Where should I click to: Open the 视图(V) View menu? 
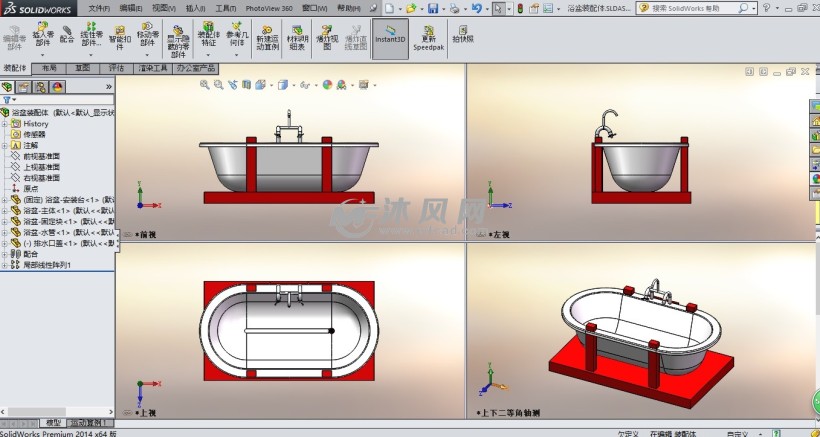click(x=163, y=8)
